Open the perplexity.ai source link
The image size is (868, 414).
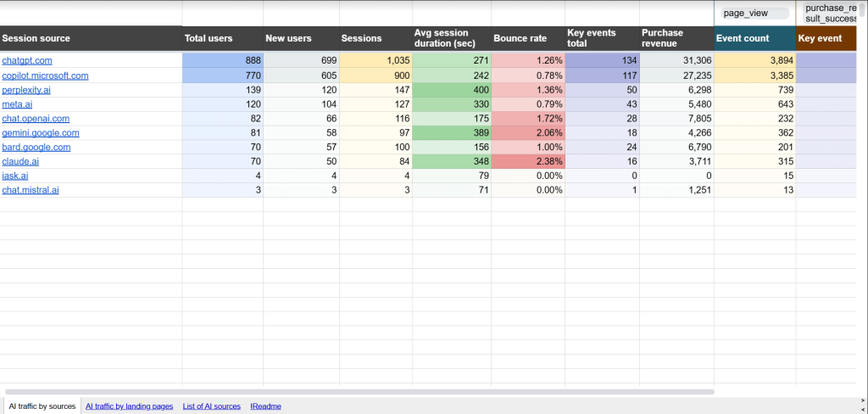pos(26,90)
